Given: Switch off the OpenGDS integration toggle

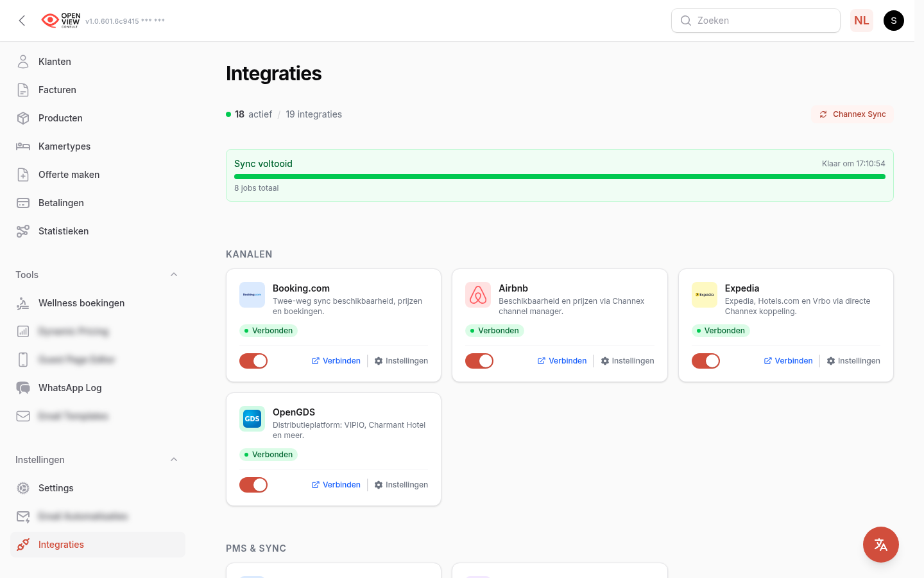Looking at the screenshot, I should point(253,485).
